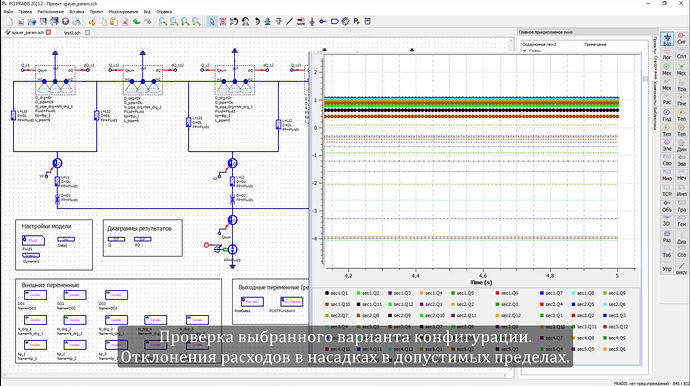Click the Paste clipboard icon
Screen dimensions: 690x386
coord(114,21)
